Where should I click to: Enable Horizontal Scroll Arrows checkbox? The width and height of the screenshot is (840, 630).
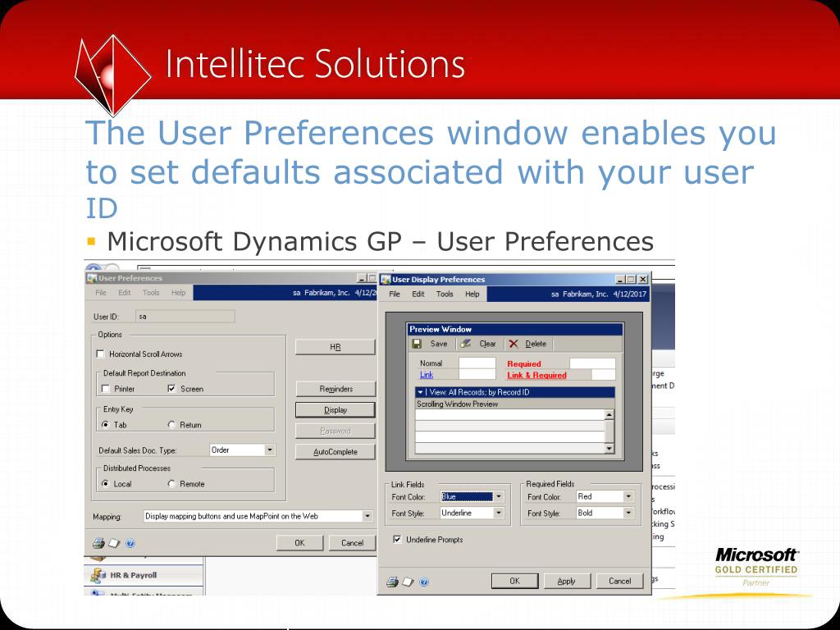100,354
